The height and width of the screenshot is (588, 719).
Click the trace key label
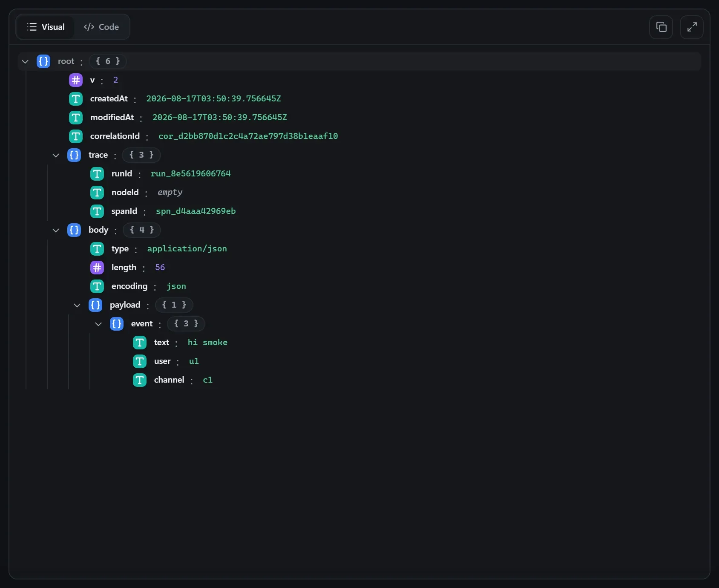pos(98,155)
